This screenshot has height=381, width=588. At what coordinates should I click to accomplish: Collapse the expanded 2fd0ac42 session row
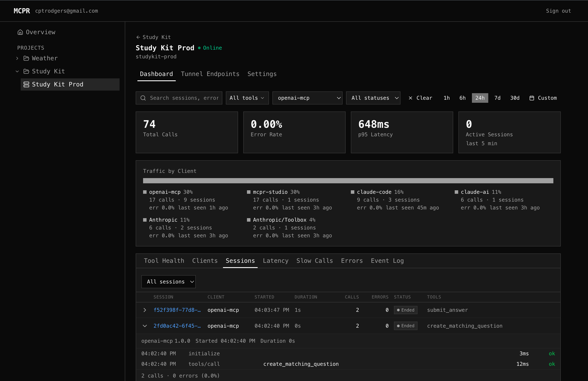[145, 326]
